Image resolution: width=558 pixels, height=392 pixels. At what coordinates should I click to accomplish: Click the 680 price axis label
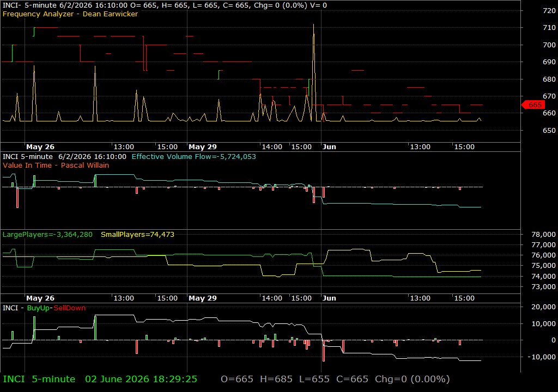point(549,79)
